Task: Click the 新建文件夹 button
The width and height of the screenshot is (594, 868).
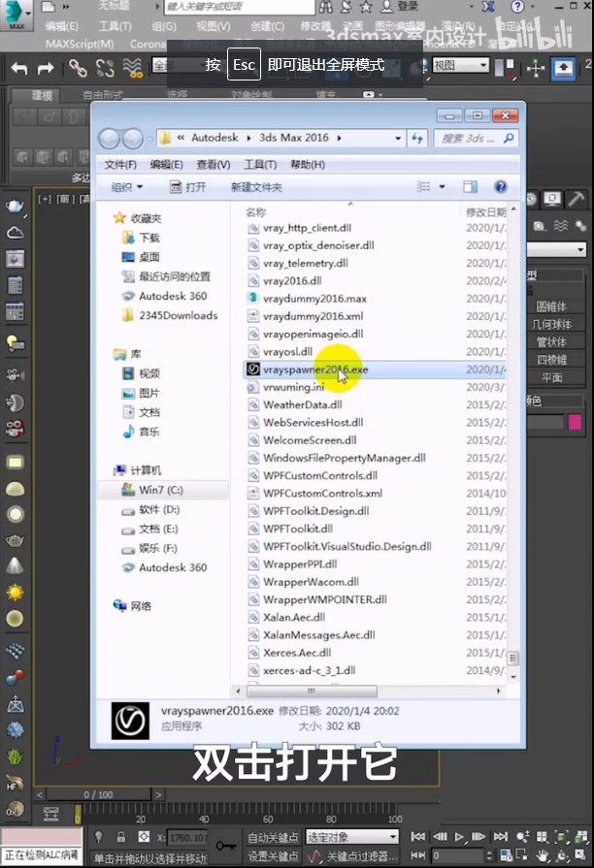Action: (256, 187)
